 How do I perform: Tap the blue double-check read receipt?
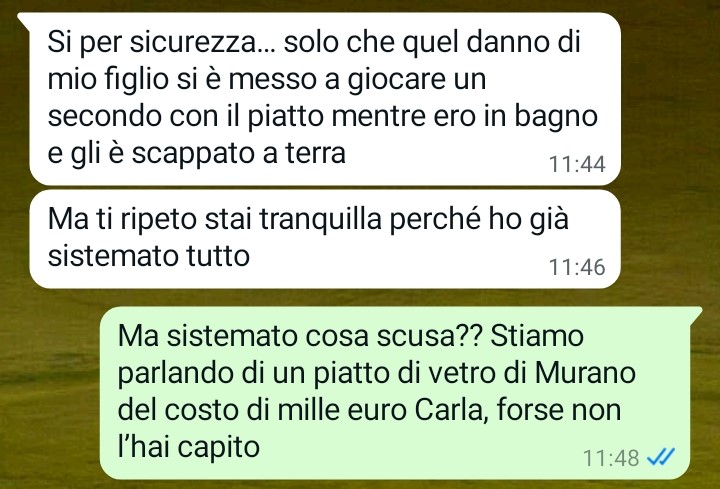pos(661,457)
